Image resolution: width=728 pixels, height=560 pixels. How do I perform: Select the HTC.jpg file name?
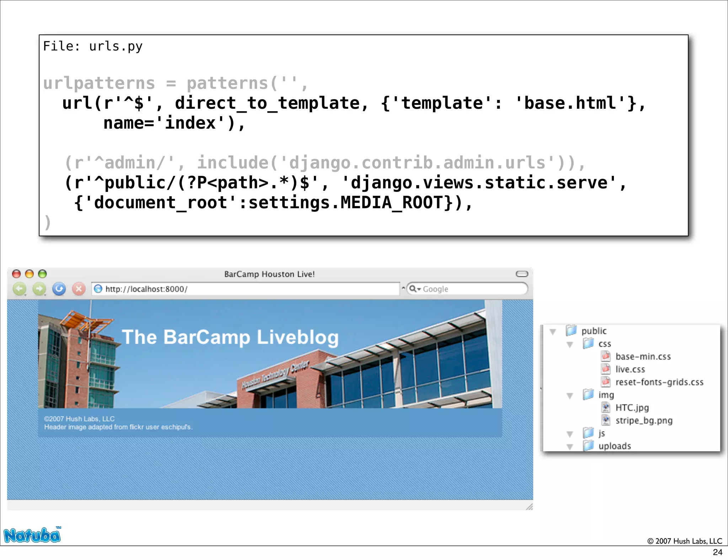(632, 408)
